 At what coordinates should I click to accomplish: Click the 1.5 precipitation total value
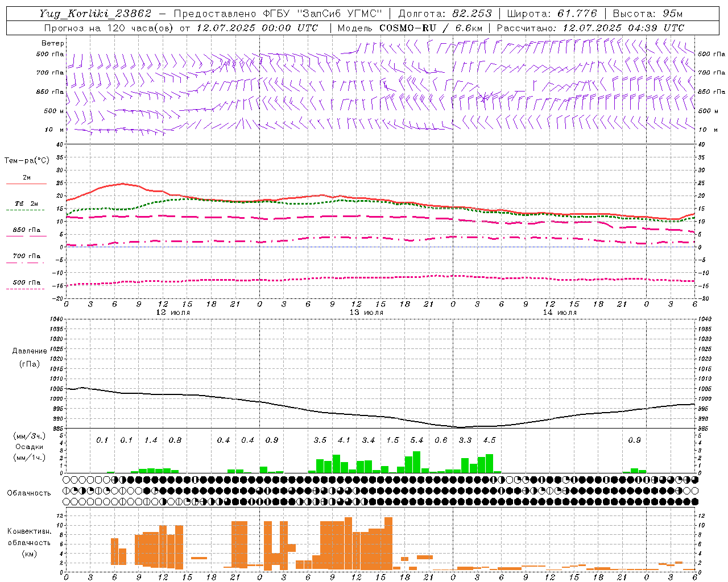pos(392,440)
